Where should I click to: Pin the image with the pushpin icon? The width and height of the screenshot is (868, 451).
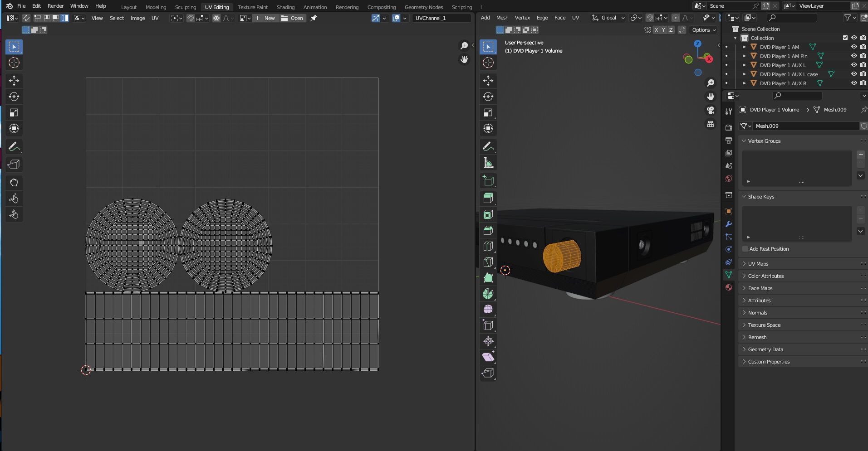(314, 18)
